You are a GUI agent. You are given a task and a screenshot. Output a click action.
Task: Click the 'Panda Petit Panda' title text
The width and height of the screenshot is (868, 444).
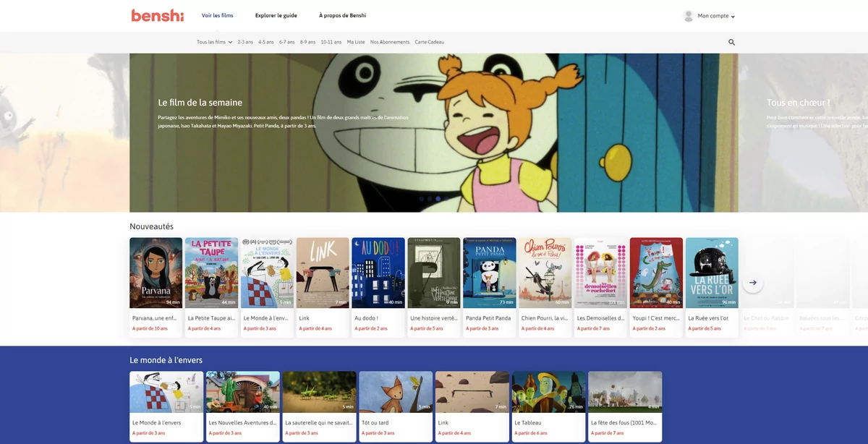[488, 318]
